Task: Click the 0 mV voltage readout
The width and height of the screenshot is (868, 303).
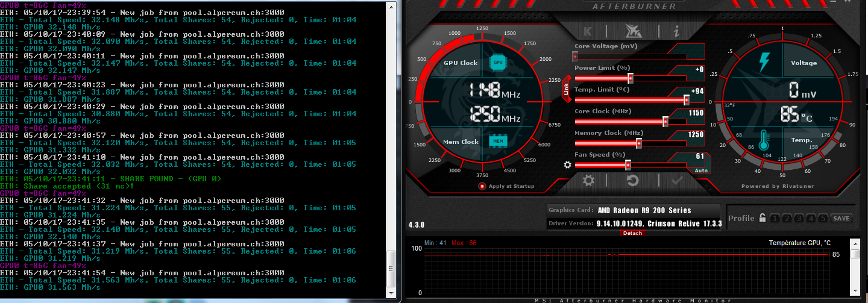Action: pos(802,91)
